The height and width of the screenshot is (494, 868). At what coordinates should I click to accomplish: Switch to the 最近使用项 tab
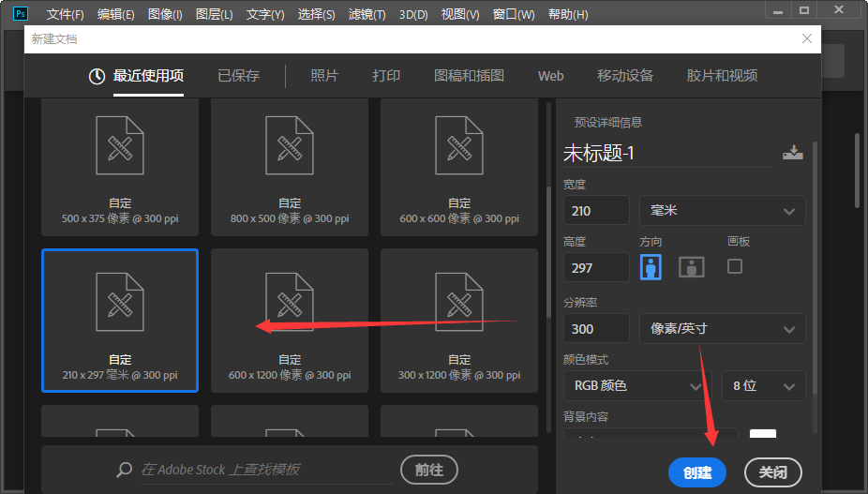[148, 76]
